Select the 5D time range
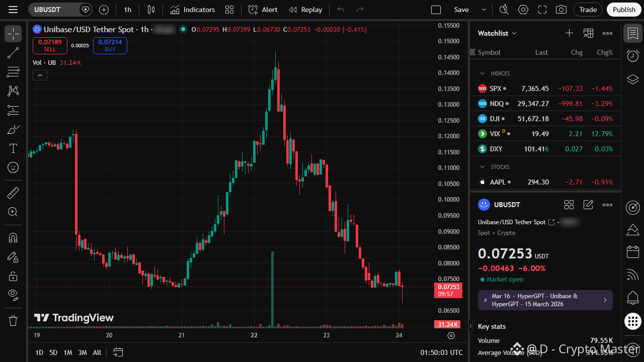The image size is (644, 362). (x=53, y=352)
